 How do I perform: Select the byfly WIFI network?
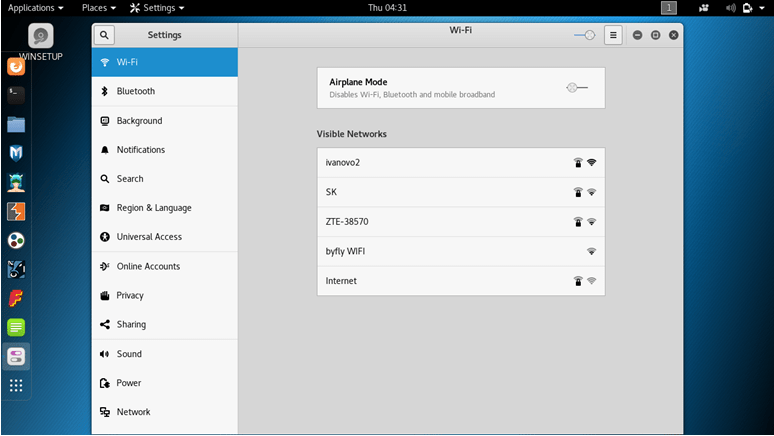click(x=461, y=251)
